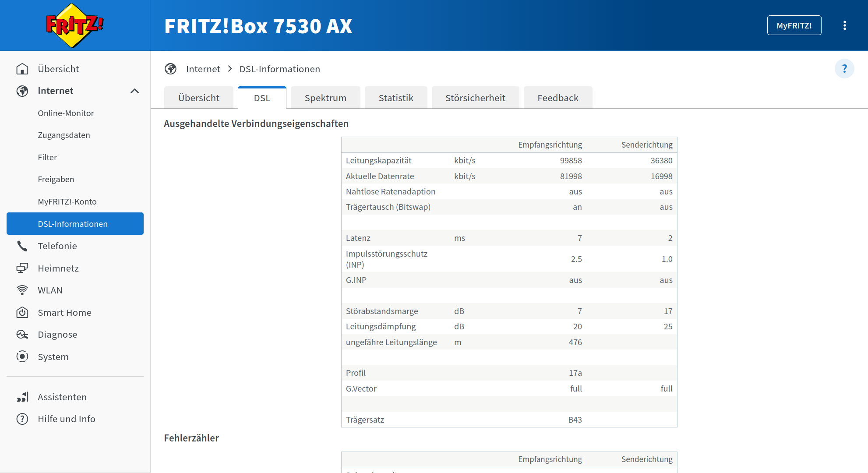Select the DSL tab
The image size is (868, 473).
point(262,98)
